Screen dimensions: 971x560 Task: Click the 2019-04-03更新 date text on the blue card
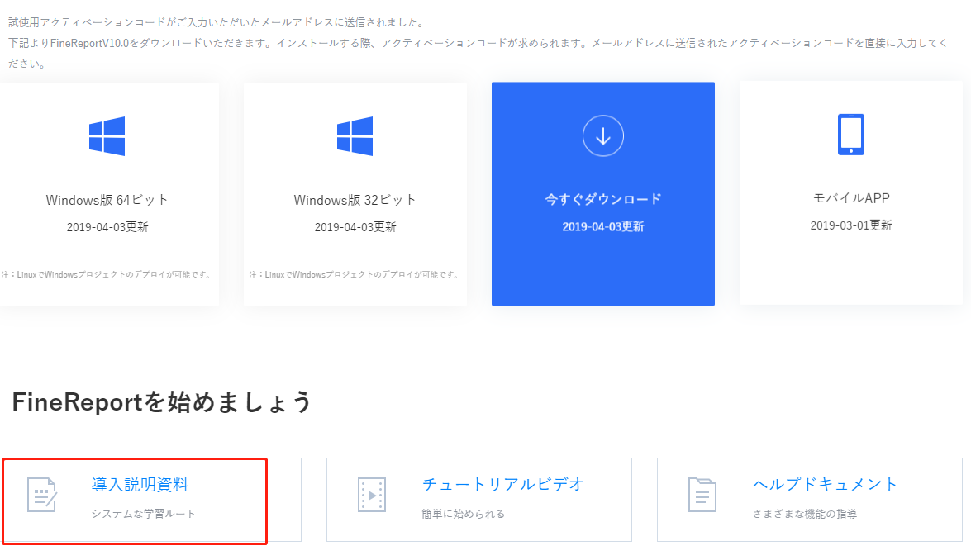click(x=602, y=228)
